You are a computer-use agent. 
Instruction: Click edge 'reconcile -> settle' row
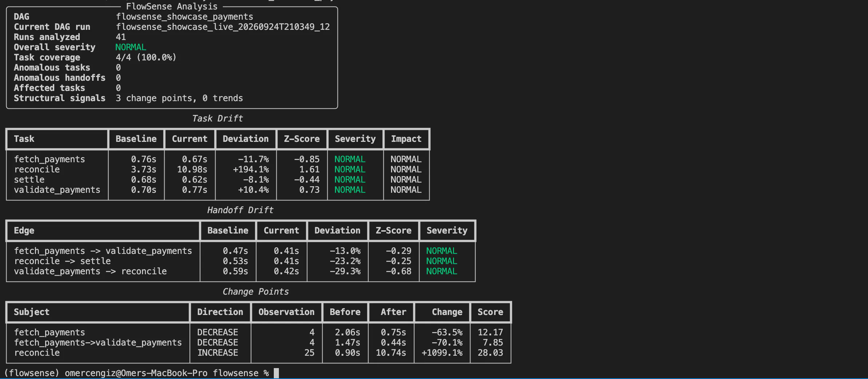click(x=241, y=261)
